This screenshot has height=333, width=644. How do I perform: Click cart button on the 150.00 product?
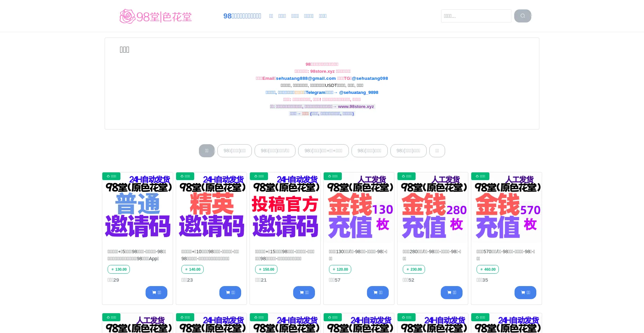tap(304, 292)
